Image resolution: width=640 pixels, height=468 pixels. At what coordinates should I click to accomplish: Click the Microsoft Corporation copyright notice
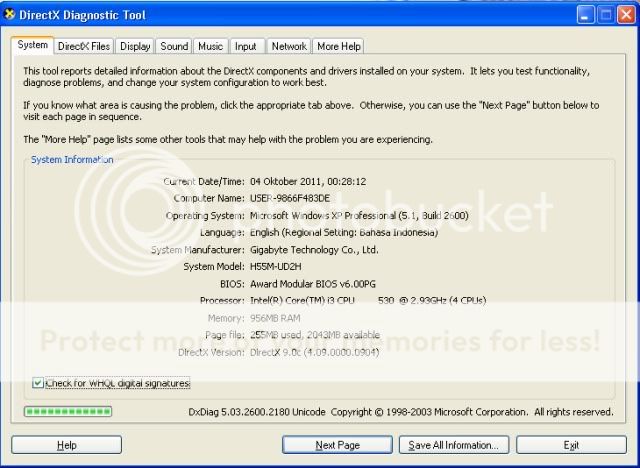tap(472, 412)
